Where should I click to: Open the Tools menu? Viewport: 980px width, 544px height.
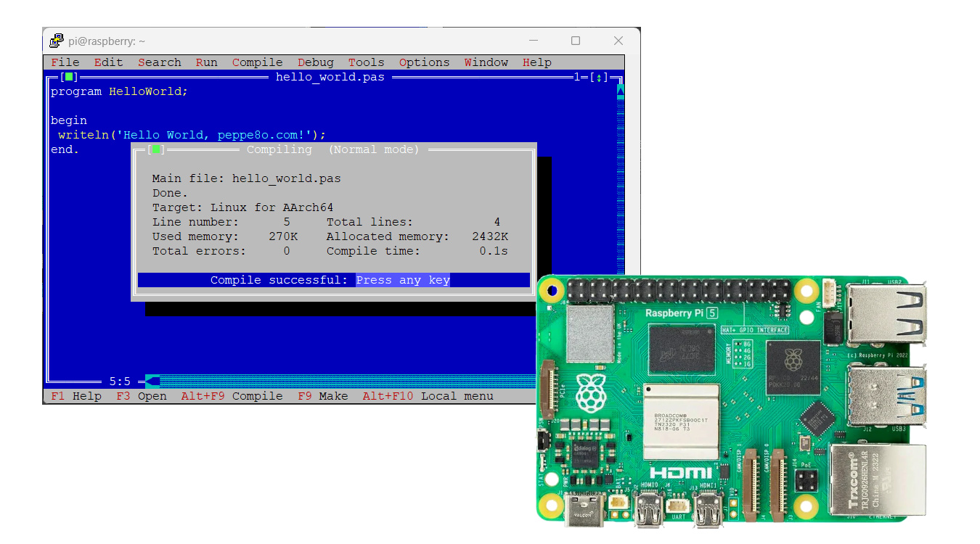click(366, 62)
